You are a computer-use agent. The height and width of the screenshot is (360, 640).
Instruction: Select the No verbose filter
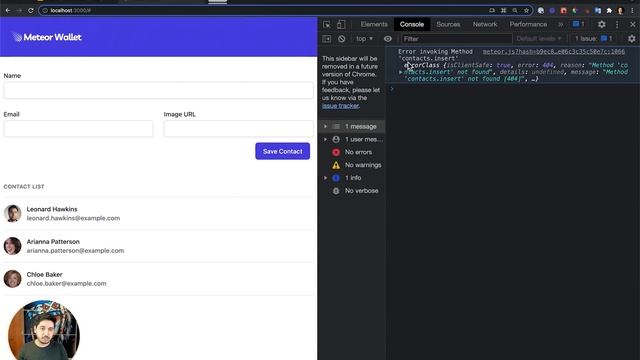[x=351, y=191]
